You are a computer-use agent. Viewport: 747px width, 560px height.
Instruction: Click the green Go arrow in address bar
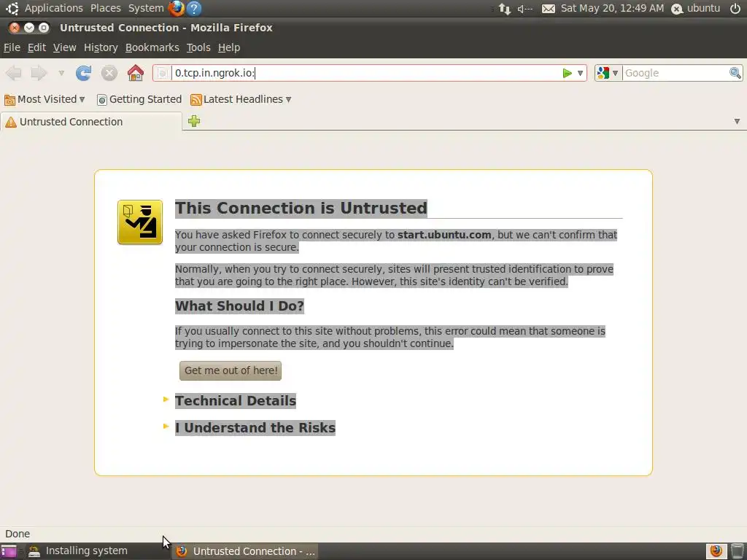567,73
